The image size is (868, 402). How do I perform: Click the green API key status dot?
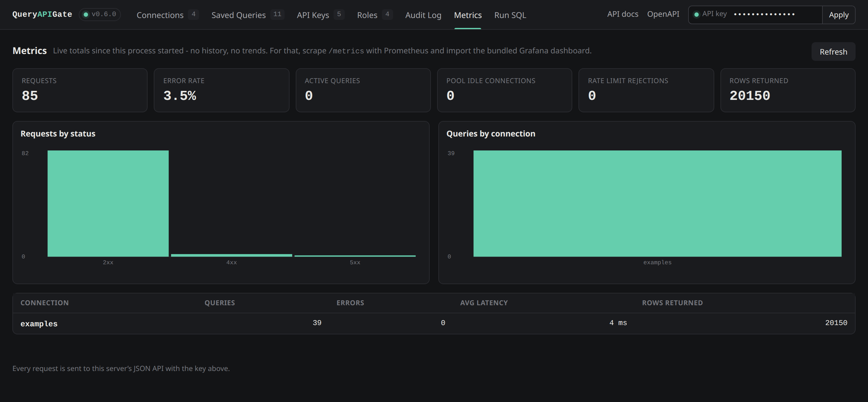pyautogui.click(x=696, y=15)
